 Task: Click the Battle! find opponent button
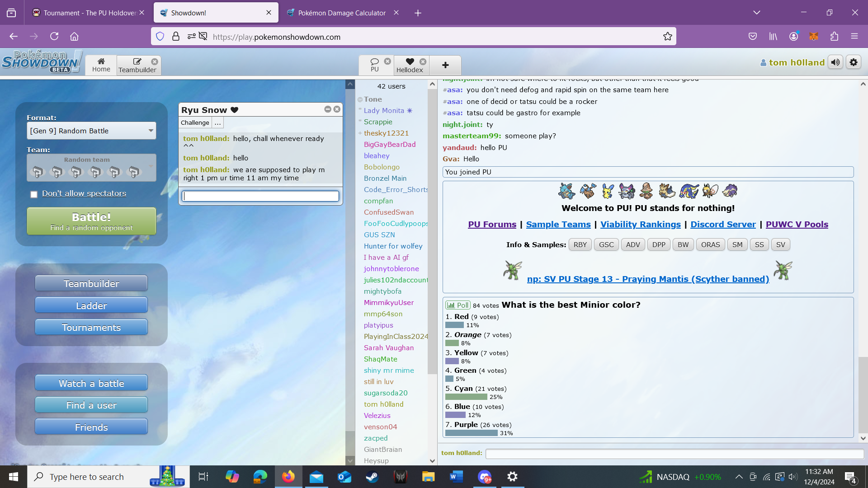[91, 221]
